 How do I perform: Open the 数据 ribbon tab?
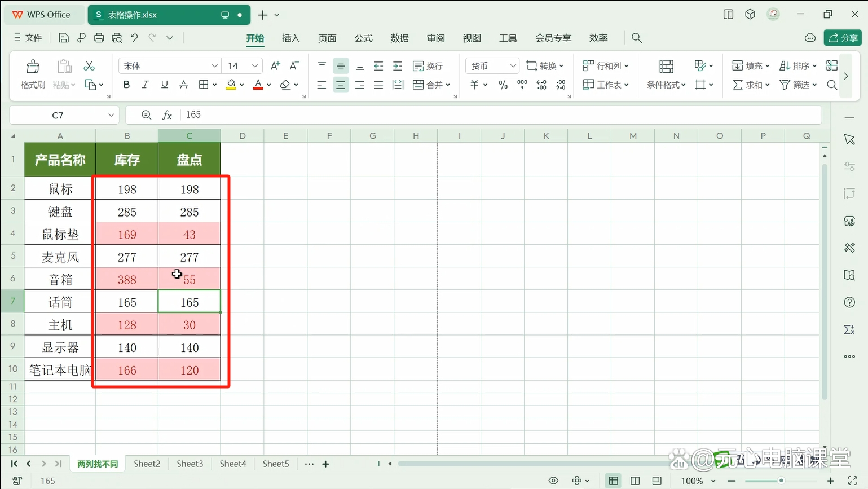(399, 38)
